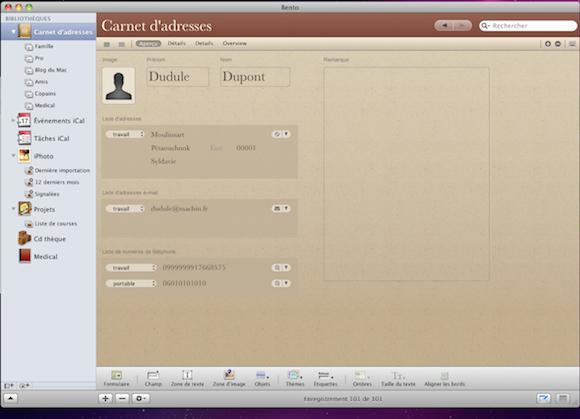Open the action menu for portable number
Screen dimensions: 580x419
tap(286, 283)
